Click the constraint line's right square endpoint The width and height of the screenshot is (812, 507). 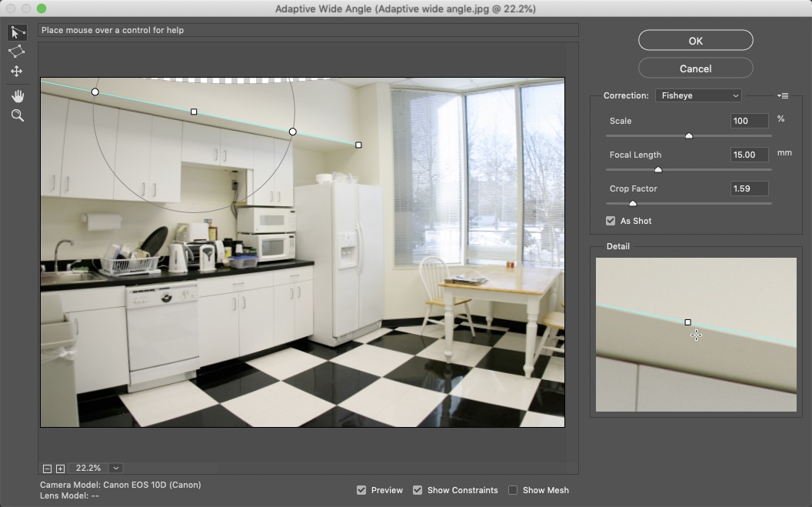coord(358,145)
